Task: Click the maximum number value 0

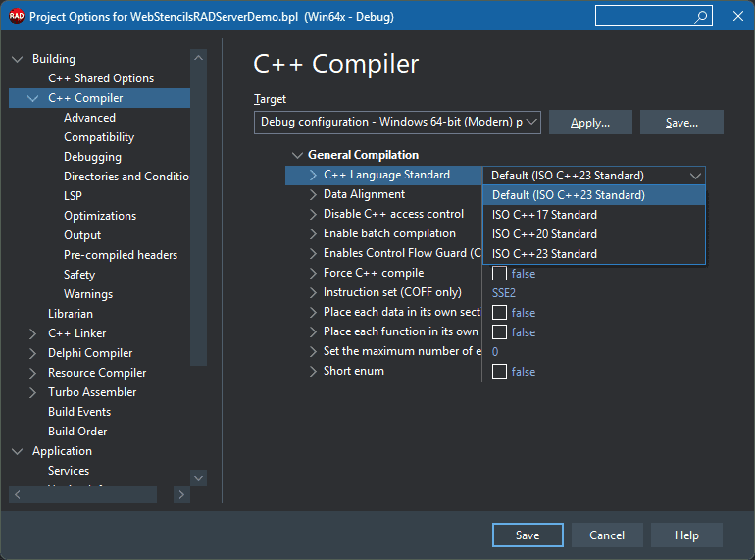Action: point(495,351)
